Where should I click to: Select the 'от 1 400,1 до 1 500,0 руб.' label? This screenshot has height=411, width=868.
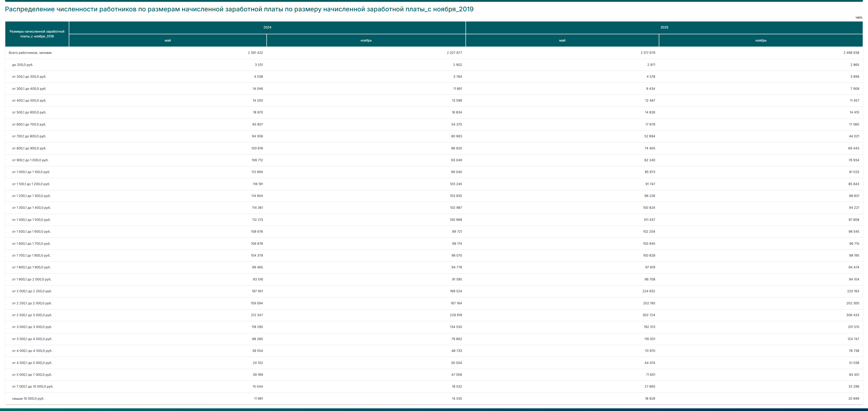click(x=31, y=220)
